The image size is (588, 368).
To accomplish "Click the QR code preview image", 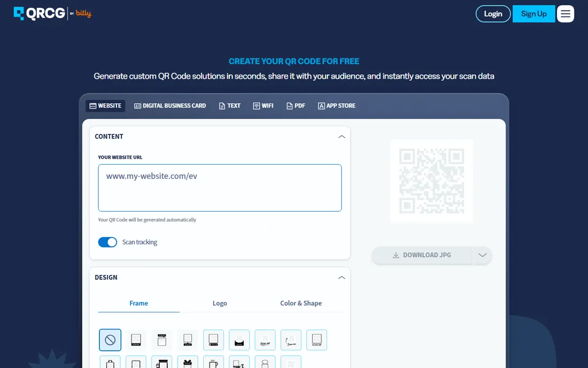I will (x=431, y=181).
